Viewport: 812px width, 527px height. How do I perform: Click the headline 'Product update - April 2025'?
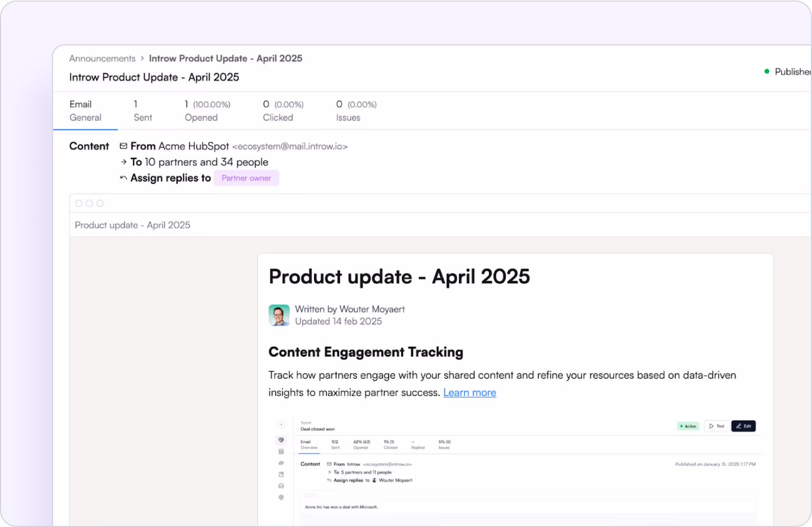(x=399, y=277)
